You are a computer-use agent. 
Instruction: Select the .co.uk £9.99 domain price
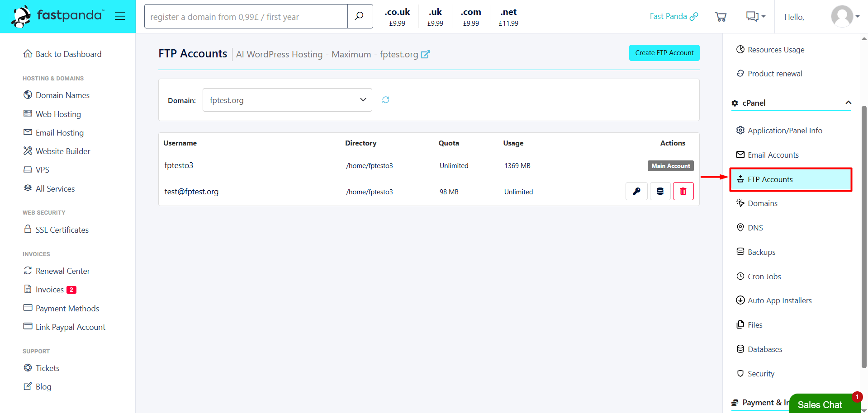397,17
